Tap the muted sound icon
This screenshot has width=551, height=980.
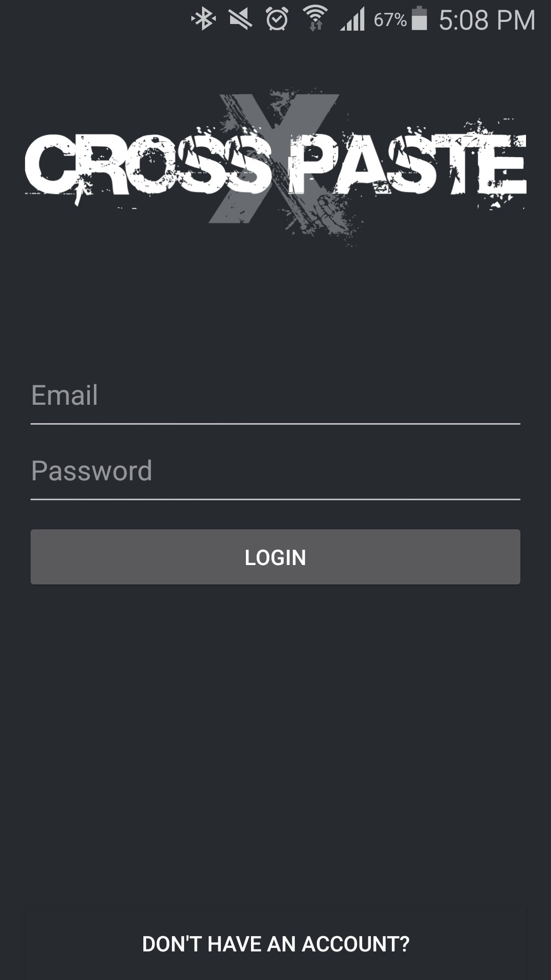(240, 19)
